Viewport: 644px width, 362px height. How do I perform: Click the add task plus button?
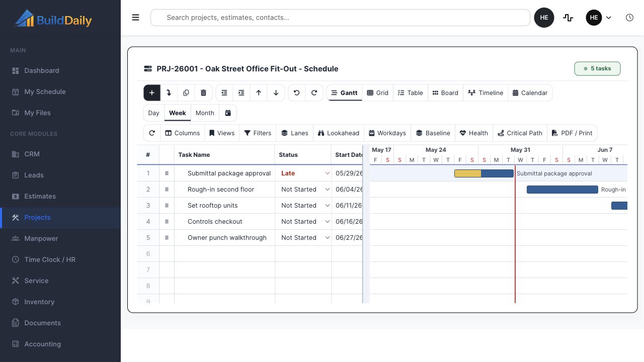152,93
